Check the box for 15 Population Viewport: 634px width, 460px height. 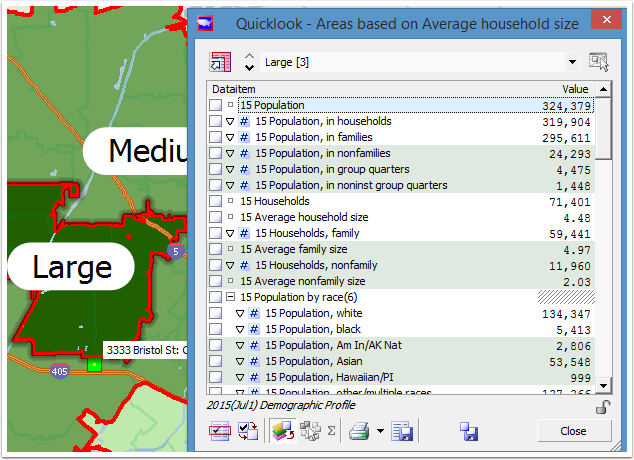(215, 105)
